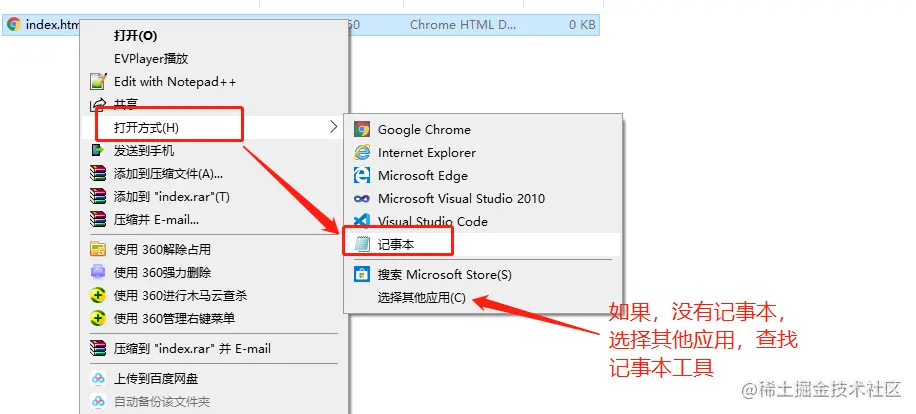Click WinRAR icon beside 添加到 "index.rar"(T)
Image resolution: width=916 pixels, height=414 pixels.
[x=98, y=197]
